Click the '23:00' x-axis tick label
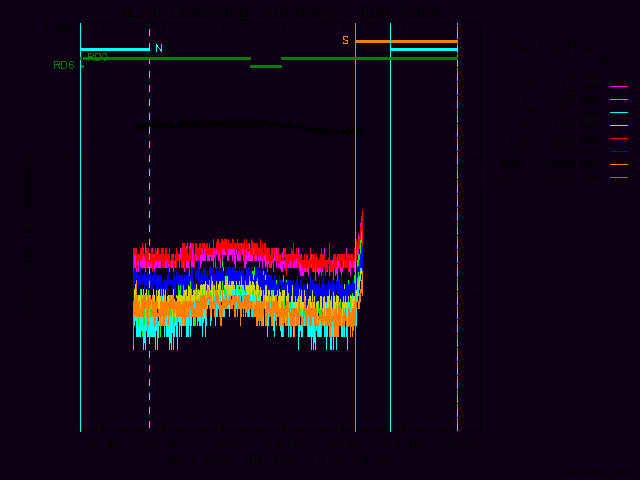 pos(223,446)
